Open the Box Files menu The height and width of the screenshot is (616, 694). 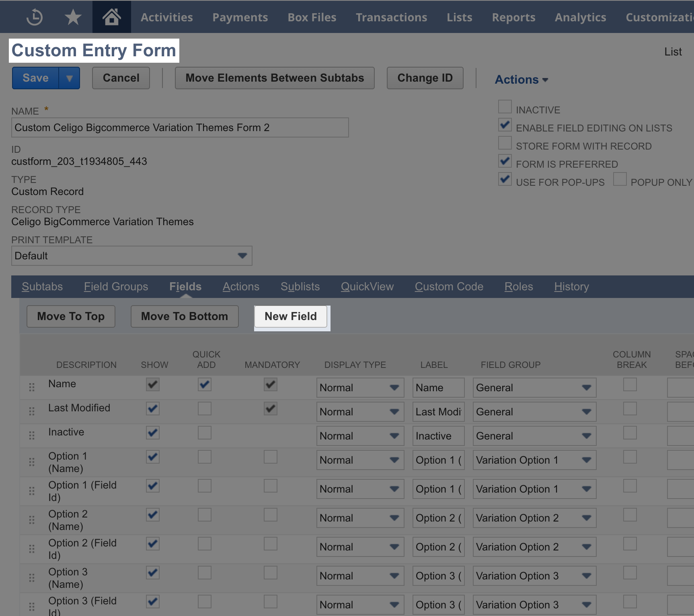312,17
